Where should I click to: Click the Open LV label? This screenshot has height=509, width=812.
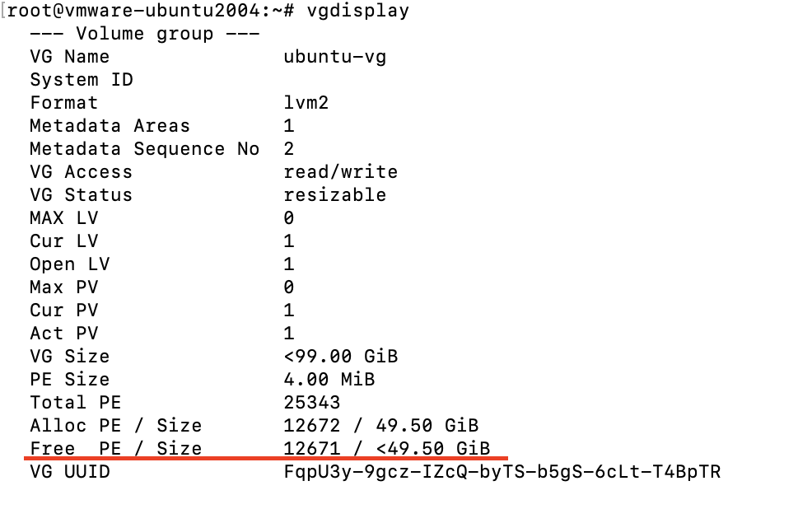(x=70, y=264)
